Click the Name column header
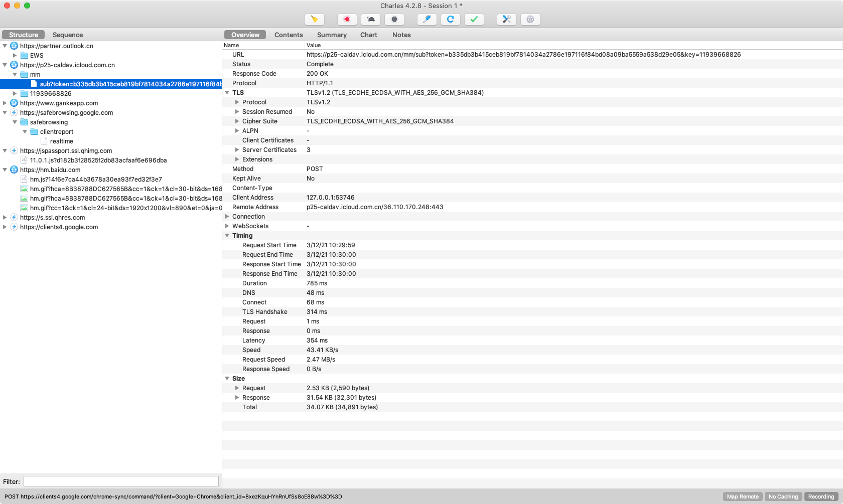This screenshot has width=843, height=504. click(x=231, y=45)
